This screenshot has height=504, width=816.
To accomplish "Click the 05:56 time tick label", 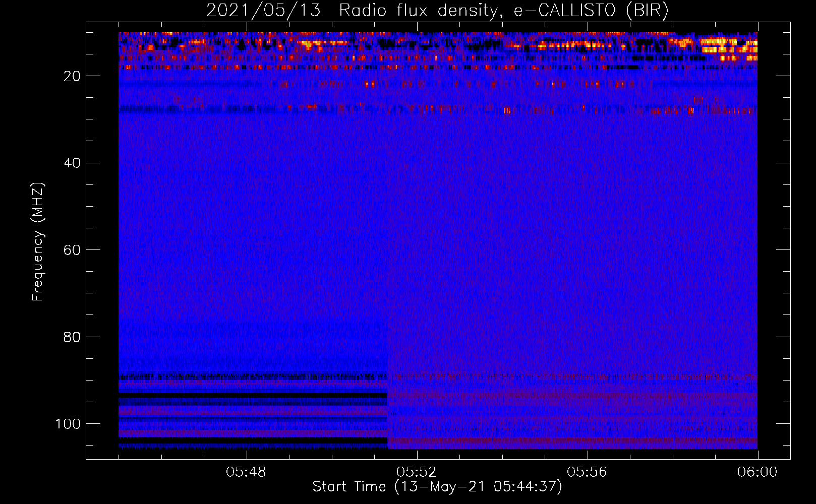I will click(587, 472).
